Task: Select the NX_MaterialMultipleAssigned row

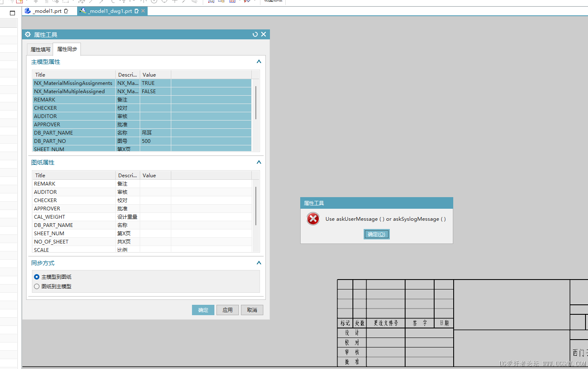Action: point(142,91)
